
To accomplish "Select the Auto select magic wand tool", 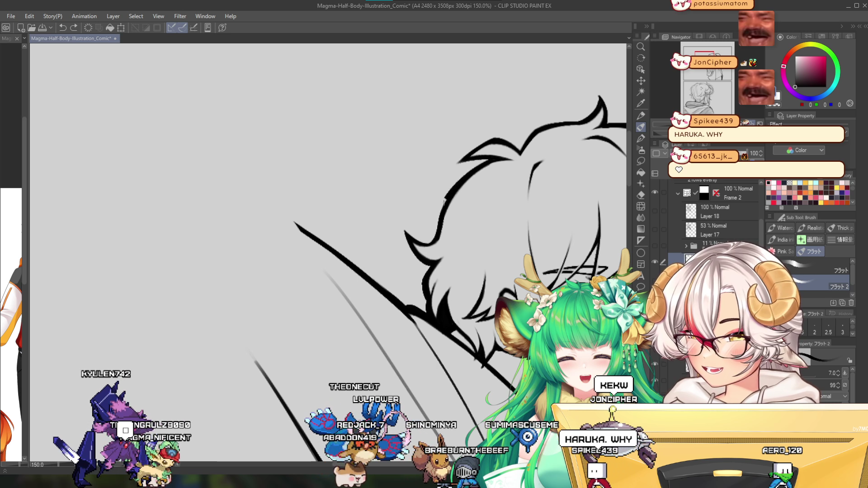I will [641, 92].
